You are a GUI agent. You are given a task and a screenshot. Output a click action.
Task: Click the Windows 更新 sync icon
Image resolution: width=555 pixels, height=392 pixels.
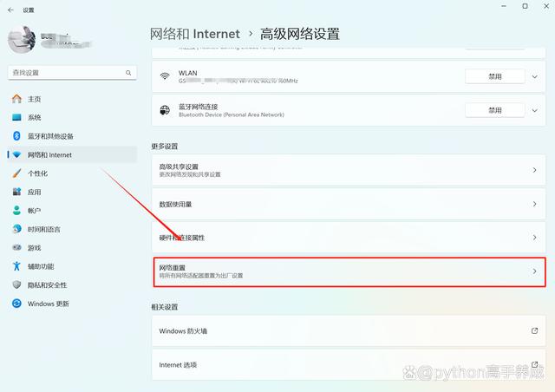click(16, 304)
